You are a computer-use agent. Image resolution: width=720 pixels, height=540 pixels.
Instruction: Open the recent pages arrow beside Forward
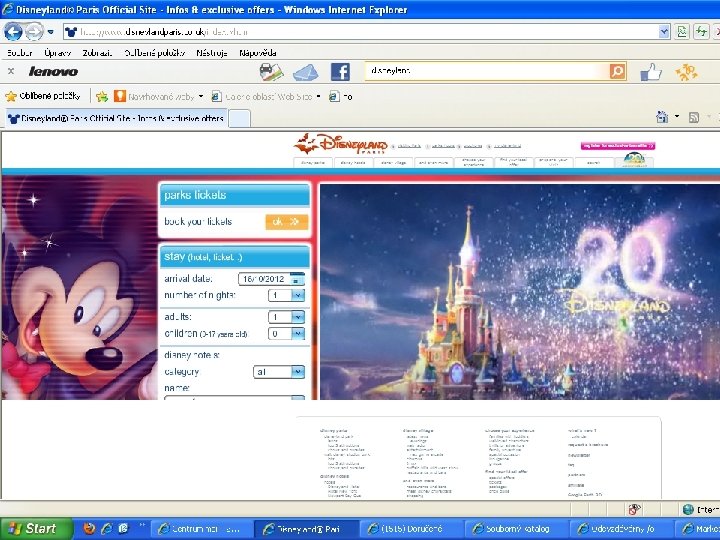tap(51, 32)
